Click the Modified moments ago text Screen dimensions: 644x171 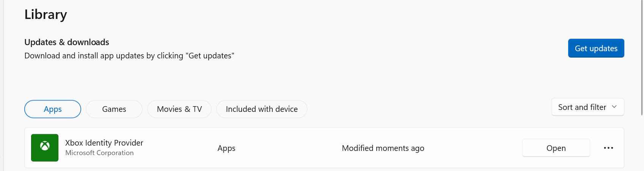(383, 148)
